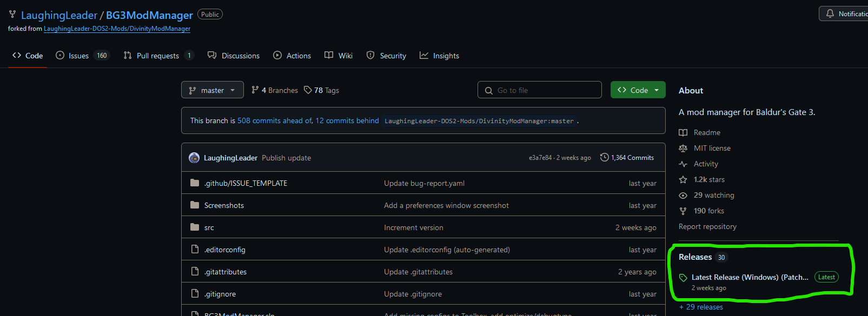Open the .gitignore file
The height and width of the screenshot is (316, 868).
coord(220,294)
